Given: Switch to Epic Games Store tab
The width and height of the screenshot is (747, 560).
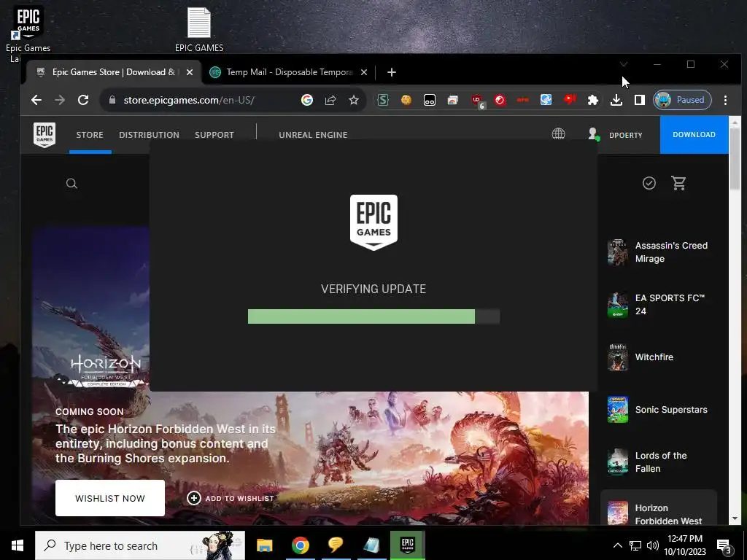Looking at the screenshot, I should (x=113, y=72).
